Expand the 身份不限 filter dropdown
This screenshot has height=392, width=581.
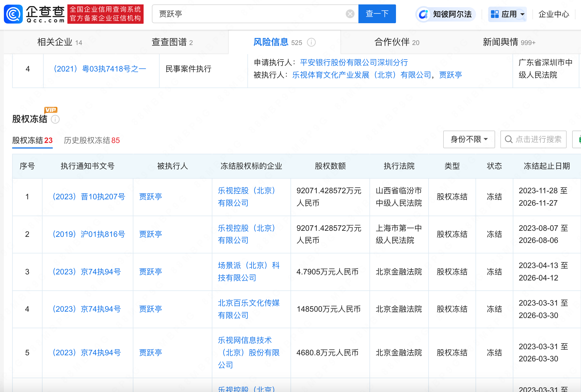coord(469,139)
